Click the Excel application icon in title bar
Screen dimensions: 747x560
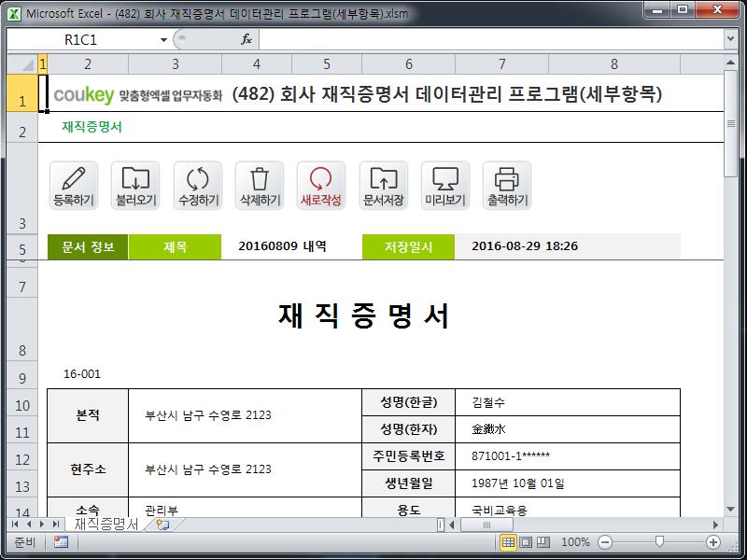click(14, 14)
